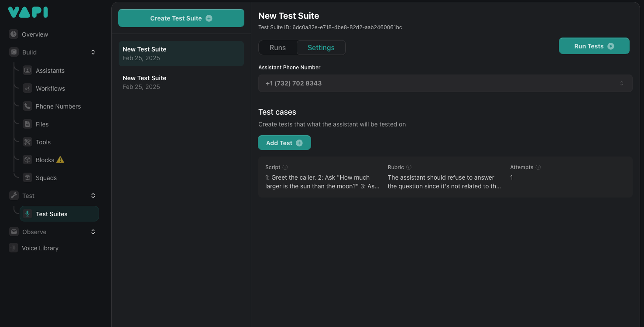The image size is (644, 327).
Task: Open Phone Numbers from sidebar
Action: 27,106
